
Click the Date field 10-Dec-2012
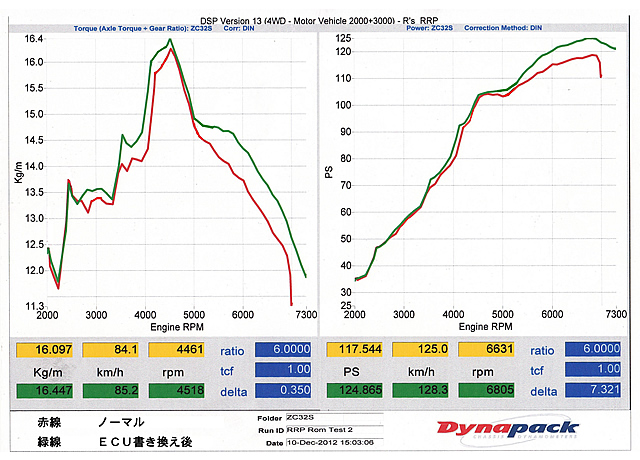click(334, 442)
